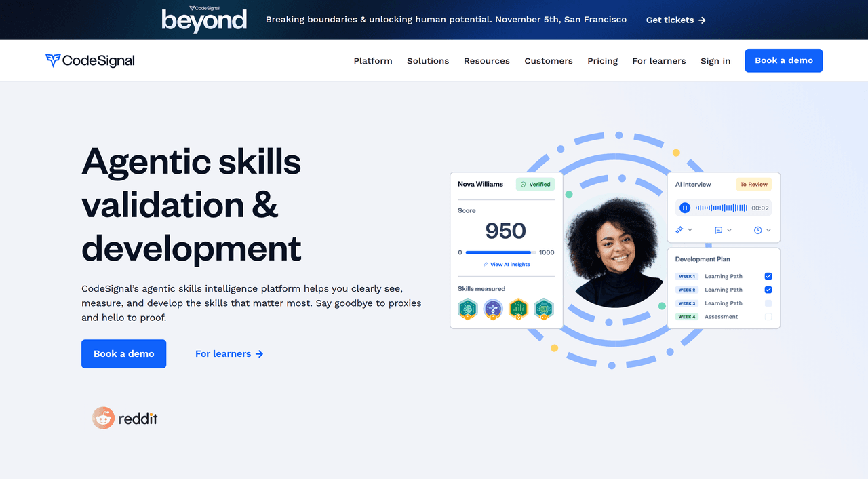
Task: Click Book a demo in the header
Action: point(784,60)
